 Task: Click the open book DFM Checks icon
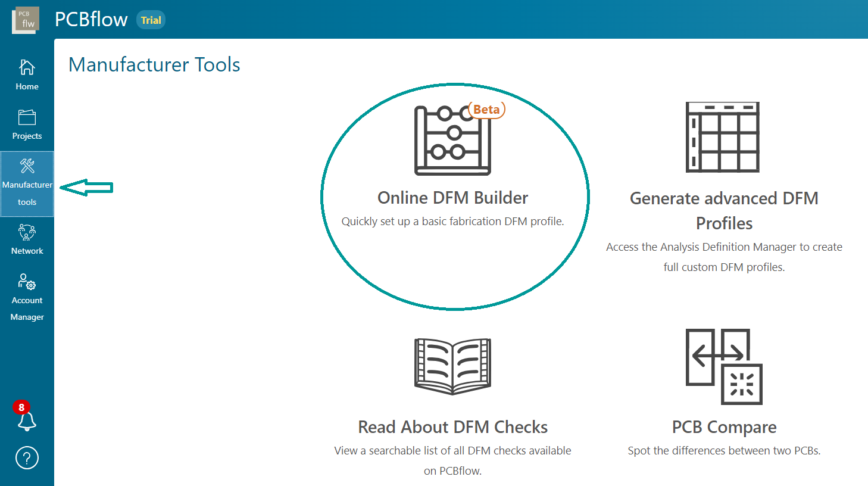(452, 366)
